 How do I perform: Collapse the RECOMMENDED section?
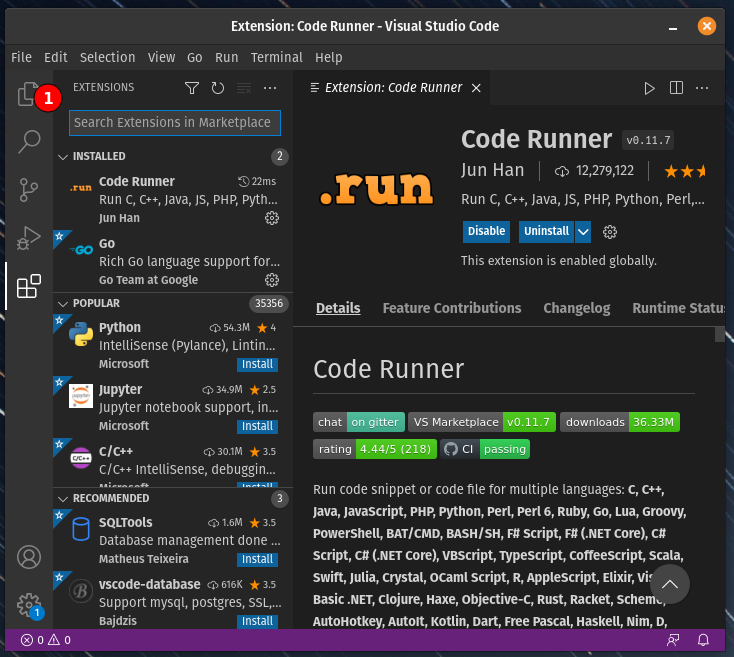click(x=173, y=498)
